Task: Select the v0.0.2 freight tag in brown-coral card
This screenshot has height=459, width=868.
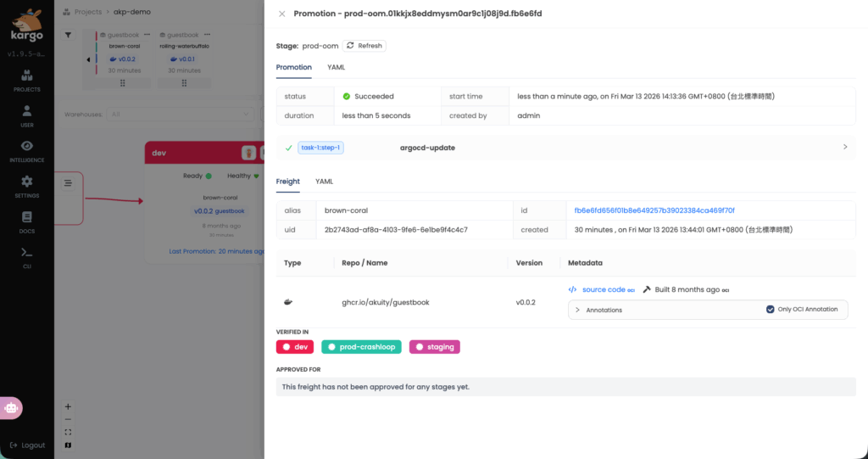Action: 122,59
